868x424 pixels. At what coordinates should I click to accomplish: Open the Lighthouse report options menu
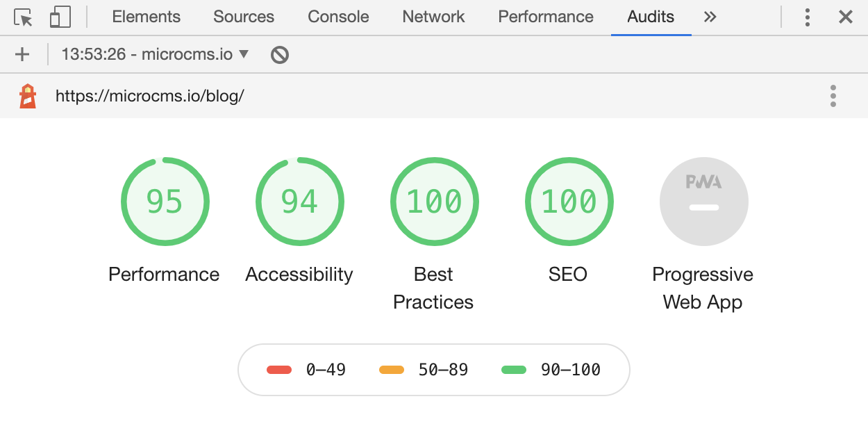pos(833,96)
